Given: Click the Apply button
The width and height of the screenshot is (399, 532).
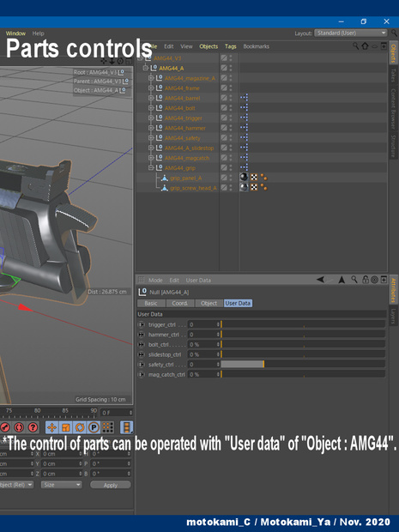Looking at the screenshot, I should tap(111, 485).
